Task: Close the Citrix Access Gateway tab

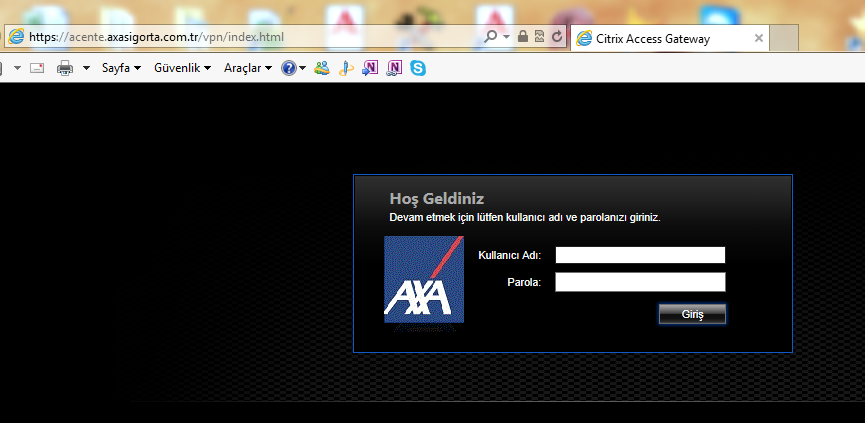Action: [x=759, y=39]
